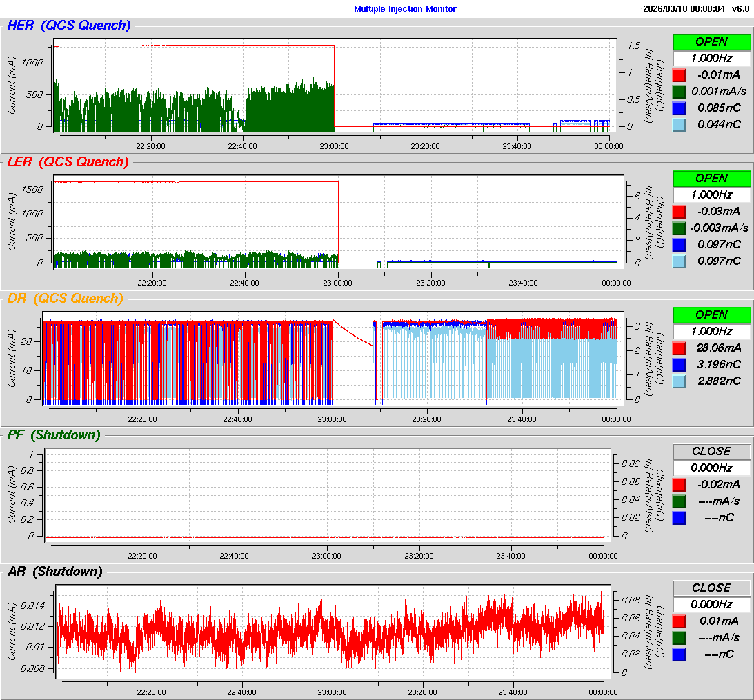Image resolution: width=754 pixels, height=700 pixels.
Task: Toggle the LER OPEN status indicator
Action: tap(711, 179)
